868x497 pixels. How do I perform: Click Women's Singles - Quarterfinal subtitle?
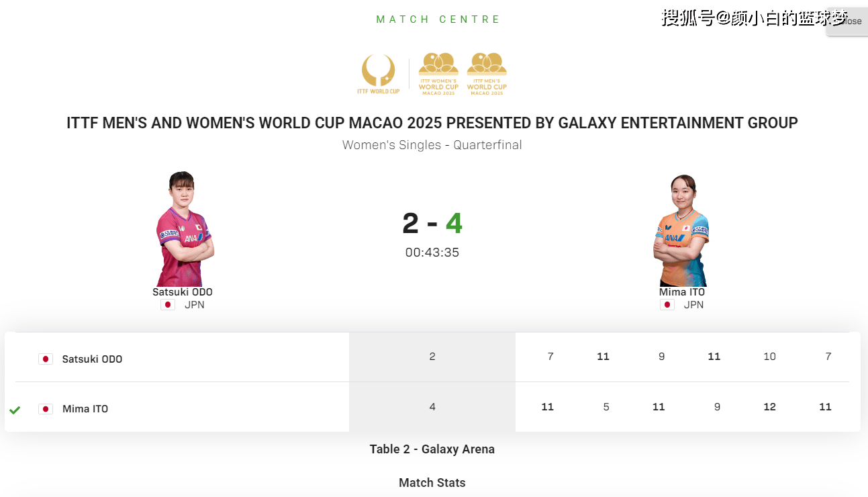[x=432, y=145]
